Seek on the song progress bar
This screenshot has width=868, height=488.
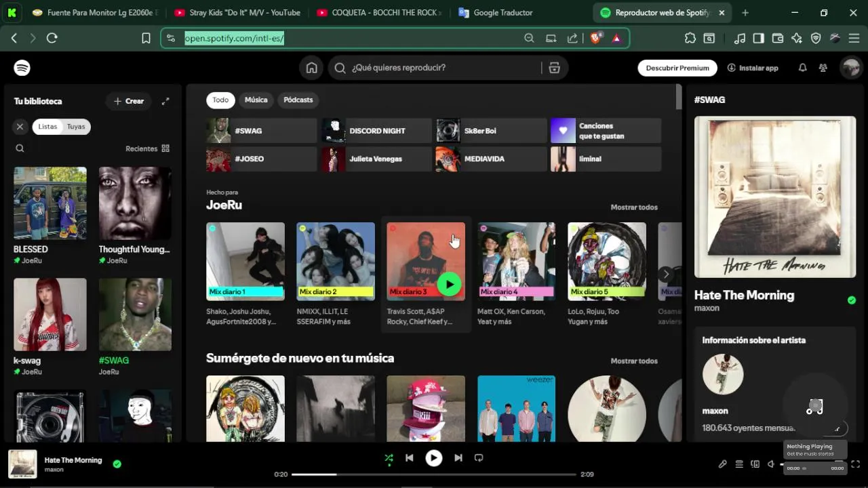coord(434,474)
